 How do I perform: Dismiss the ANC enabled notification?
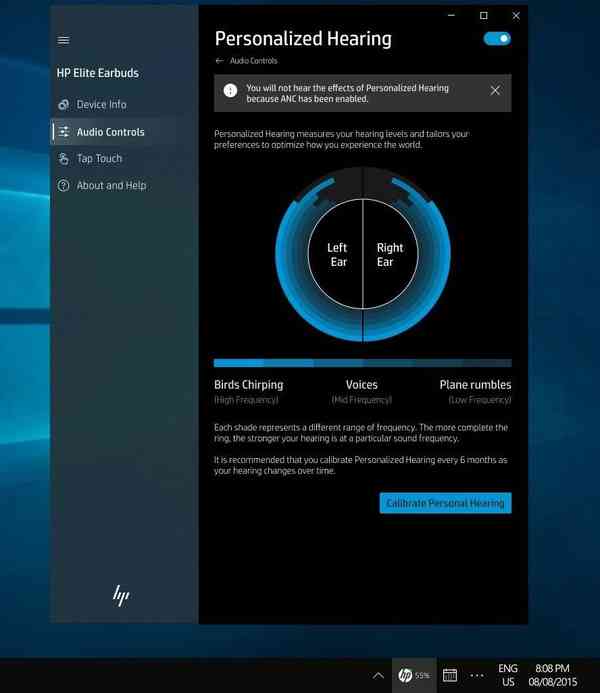pyautogui.click(x=495, y=91)
